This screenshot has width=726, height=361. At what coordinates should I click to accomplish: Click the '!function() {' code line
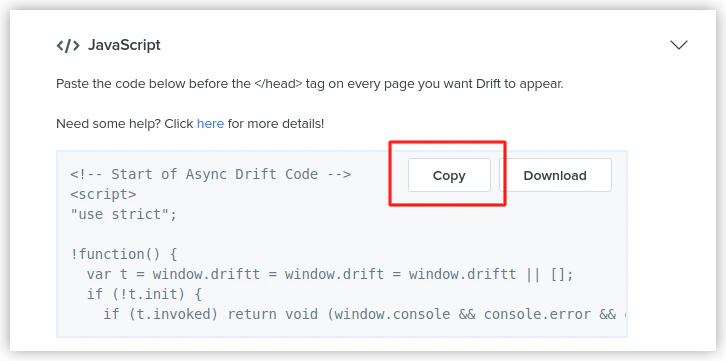pyautogui.click(x=124, y=255)
